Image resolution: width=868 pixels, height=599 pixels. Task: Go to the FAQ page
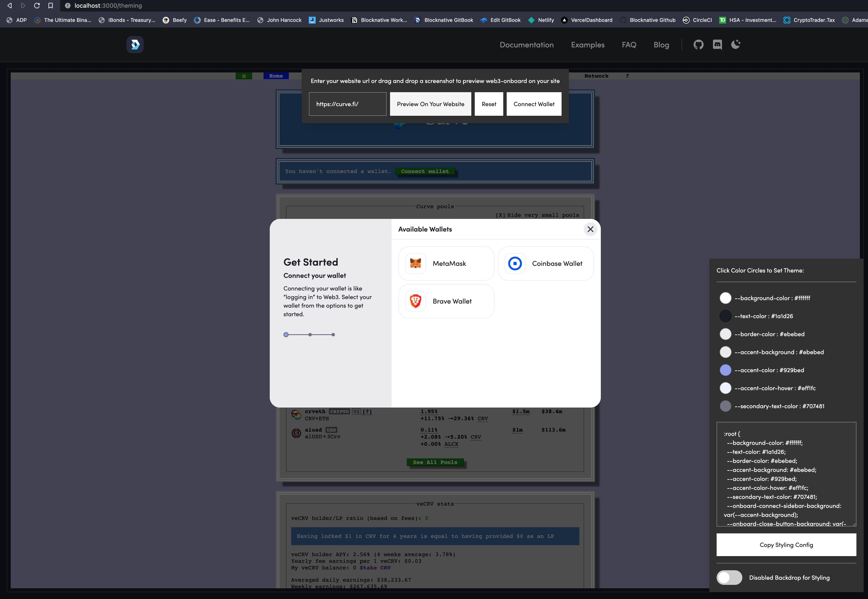pos(628,45)
